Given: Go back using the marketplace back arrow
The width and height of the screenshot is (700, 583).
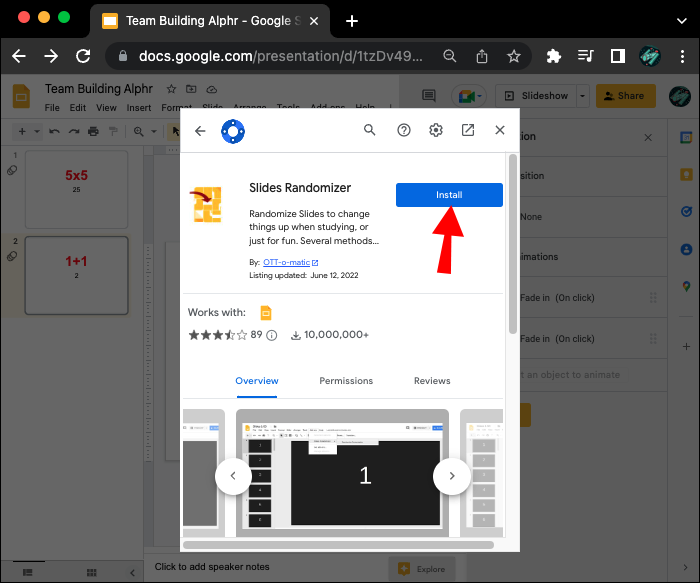Looking at the screenshot, I should (200, 130).
